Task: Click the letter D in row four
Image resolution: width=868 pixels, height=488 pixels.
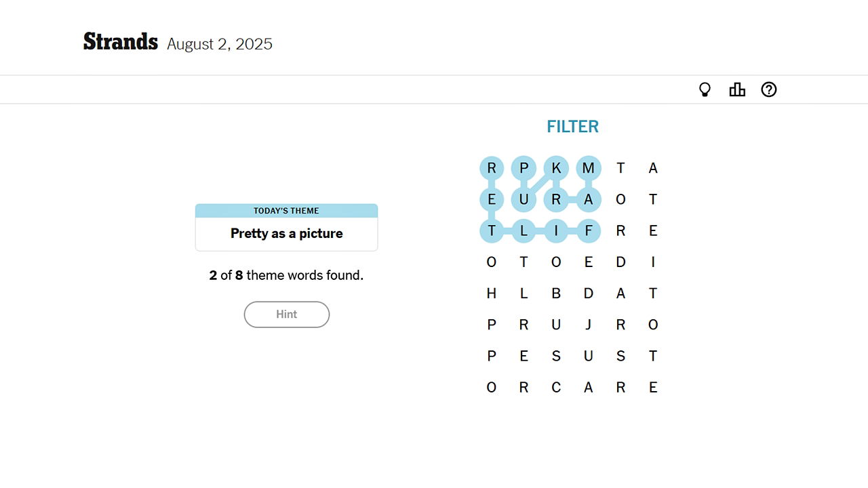Action: pos(621,262)
